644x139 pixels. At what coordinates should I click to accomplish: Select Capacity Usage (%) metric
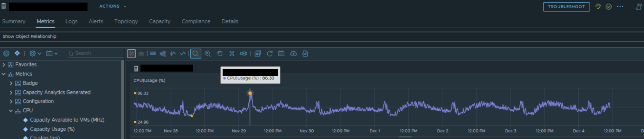pyautogui.click(x=52, y=129)
